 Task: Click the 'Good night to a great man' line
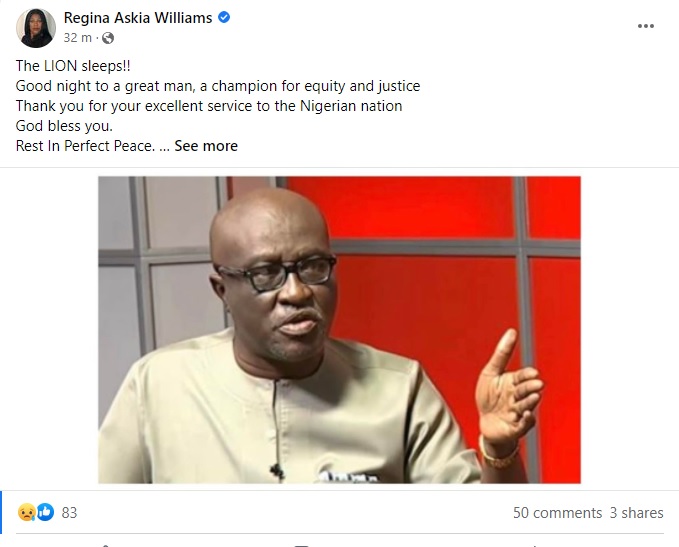218,86
